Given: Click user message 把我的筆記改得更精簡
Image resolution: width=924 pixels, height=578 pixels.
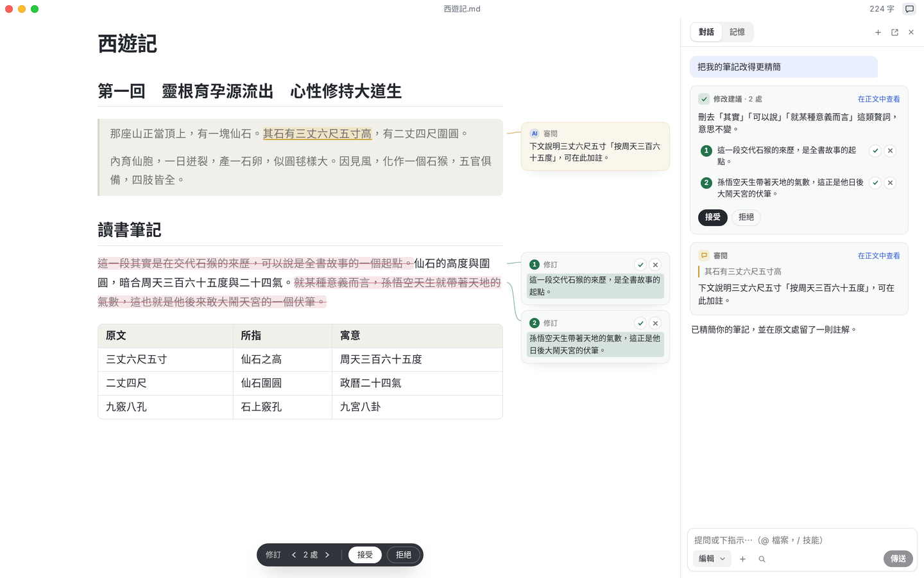Looking at the screenshot, I should pyautogui.click(x=783, y=67).
